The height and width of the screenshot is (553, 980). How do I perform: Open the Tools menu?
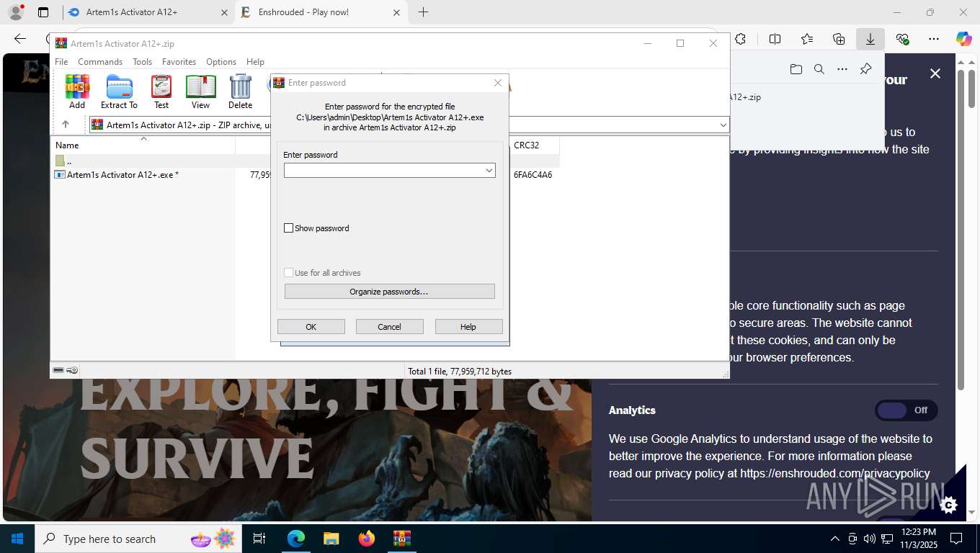[142, 62]
